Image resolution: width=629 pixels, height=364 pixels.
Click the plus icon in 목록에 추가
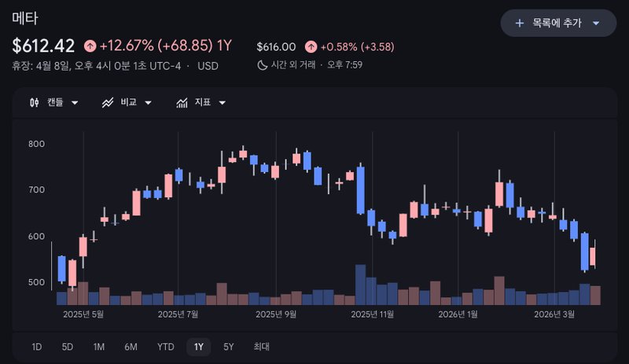519,24
